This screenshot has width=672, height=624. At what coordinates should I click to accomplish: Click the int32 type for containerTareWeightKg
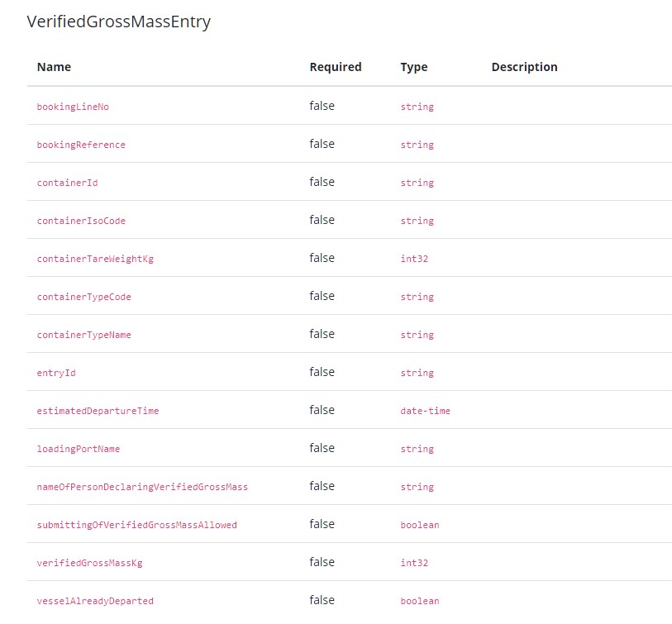click(414, 259)
